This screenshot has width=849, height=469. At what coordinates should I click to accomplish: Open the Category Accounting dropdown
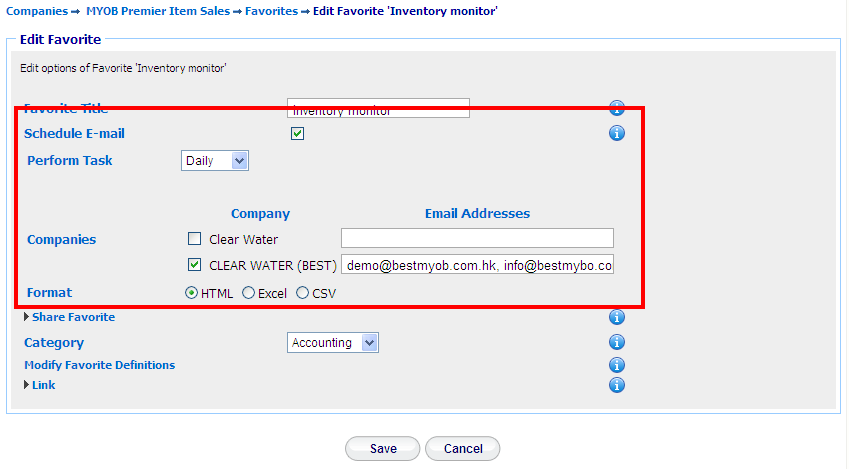333,343
